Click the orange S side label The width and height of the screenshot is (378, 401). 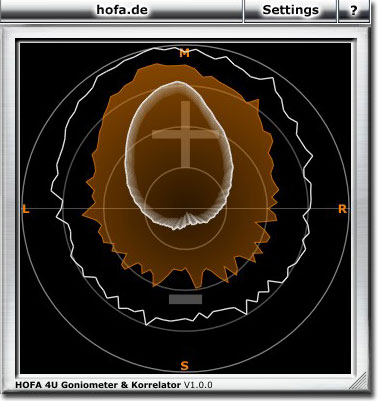184,366
